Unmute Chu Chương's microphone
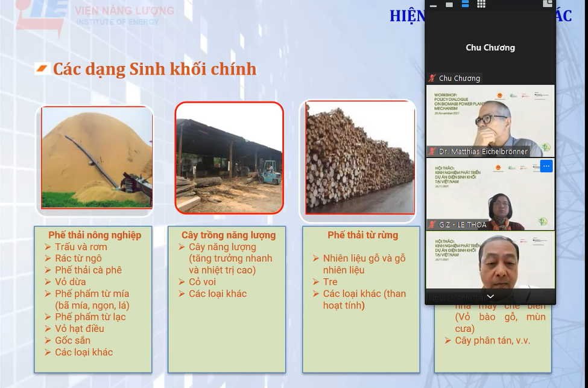 click(x=431, y=78)
